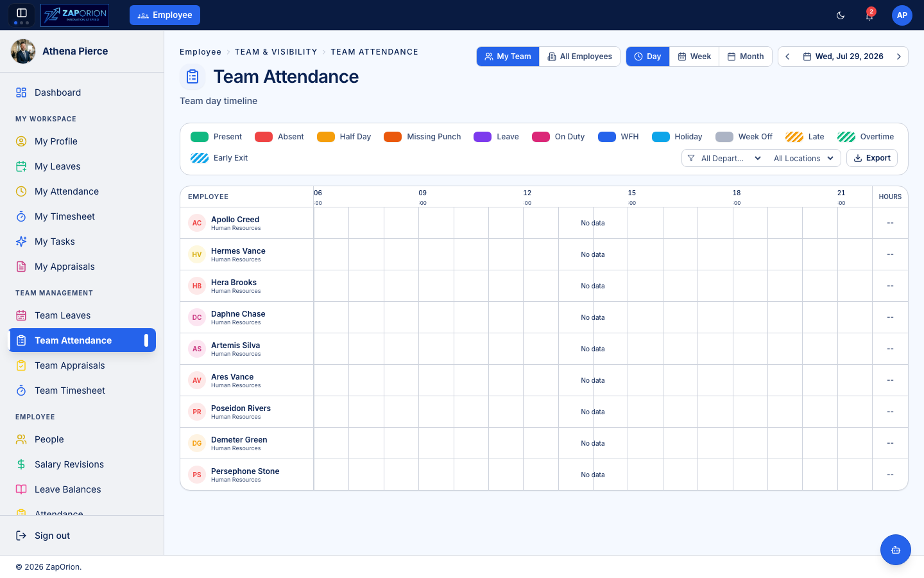Click Athena Pierce profile photo
The height and width of the screenshot is (578, 924).
point(23,51)
